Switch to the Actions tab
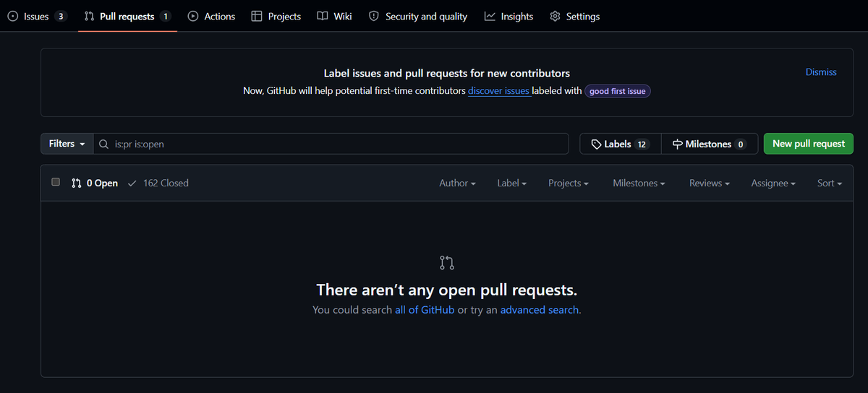The image size is (868, 393). pyautogui.click(x=211, y=16)
